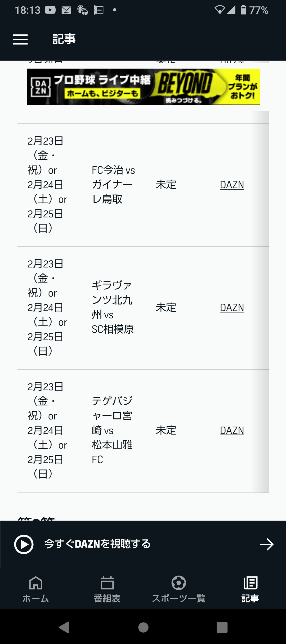
Task: Open DAZN link for ギラヴァンツ北九州 vs SC相模原
Action: (232, 308)
